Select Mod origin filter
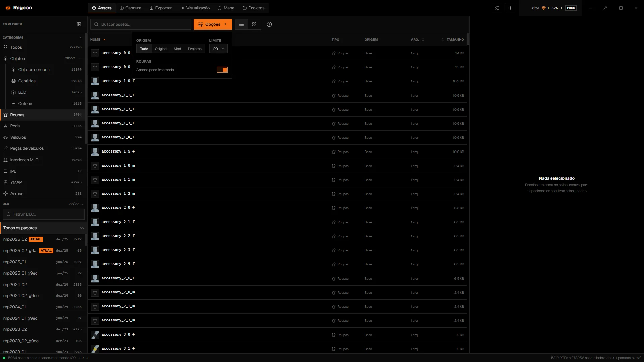 coord(177,49)
